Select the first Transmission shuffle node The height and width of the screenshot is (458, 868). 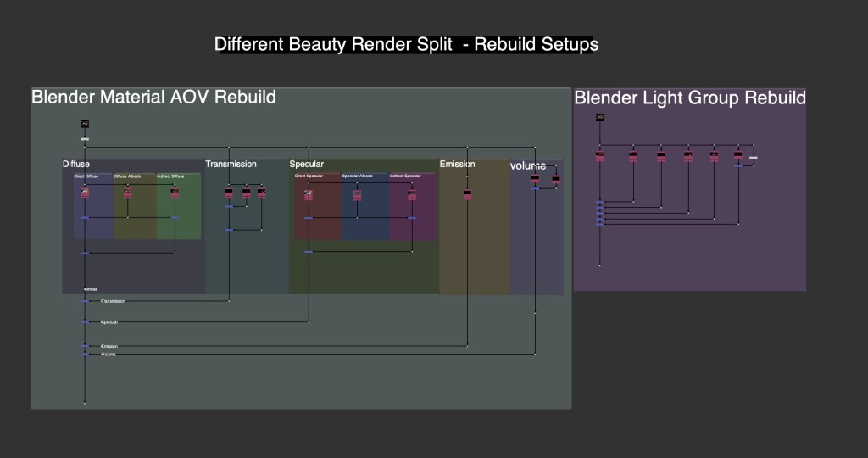[229, 193]
